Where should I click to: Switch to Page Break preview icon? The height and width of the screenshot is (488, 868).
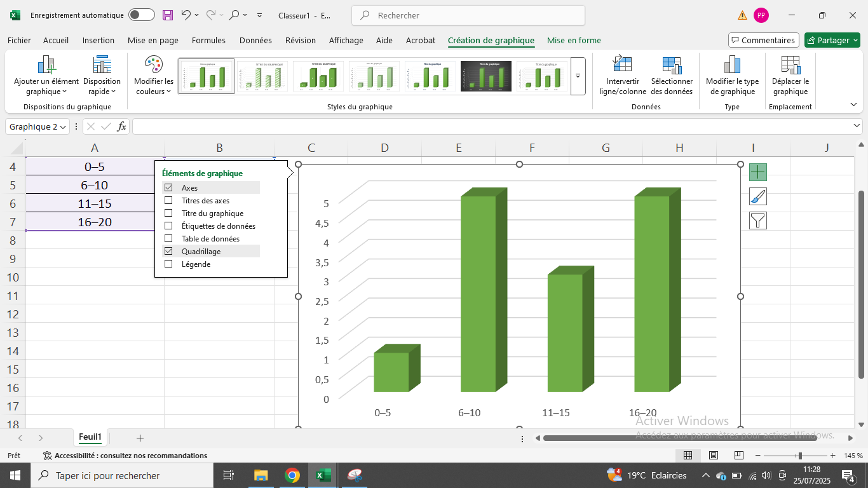pyautogui.click(x=739, y=456)
